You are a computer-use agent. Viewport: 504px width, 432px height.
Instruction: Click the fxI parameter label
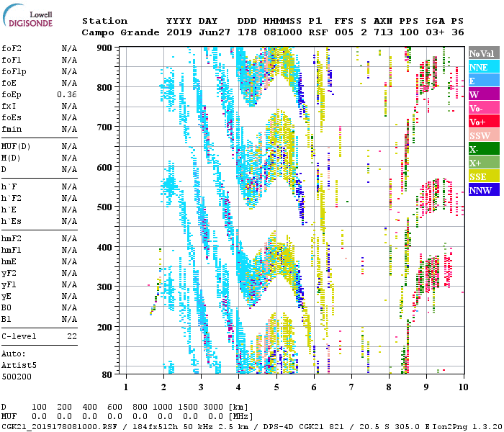(9, 106)
